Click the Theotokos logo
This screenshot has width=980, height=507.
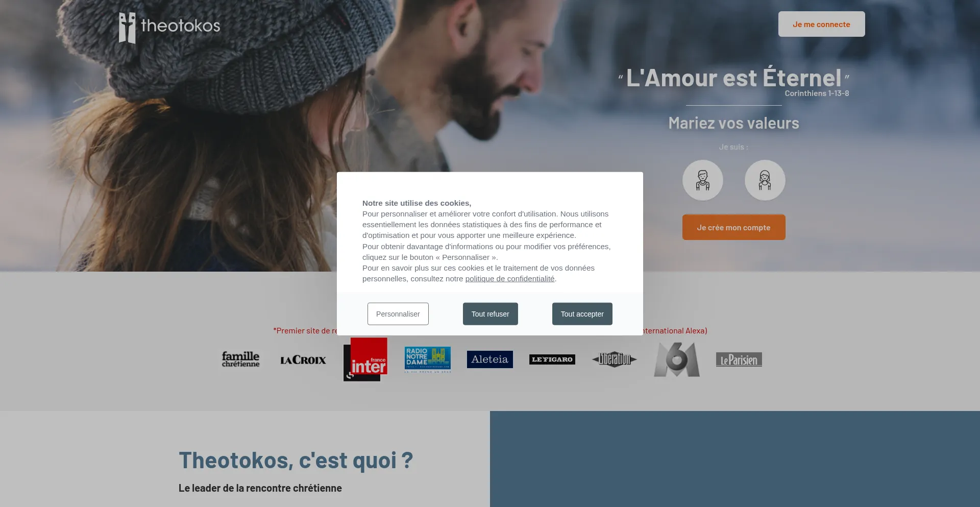pos(169,28)
